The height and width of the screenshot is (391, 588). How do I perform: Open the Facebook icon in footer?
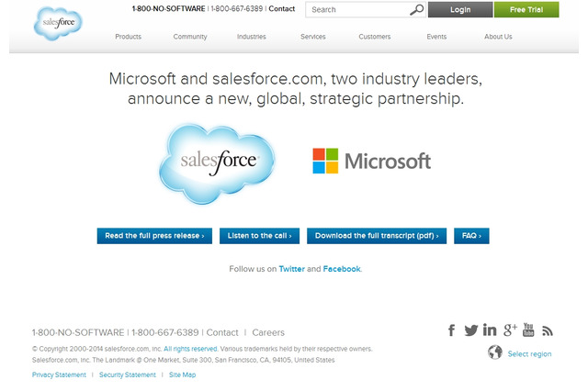pos(451,330)
